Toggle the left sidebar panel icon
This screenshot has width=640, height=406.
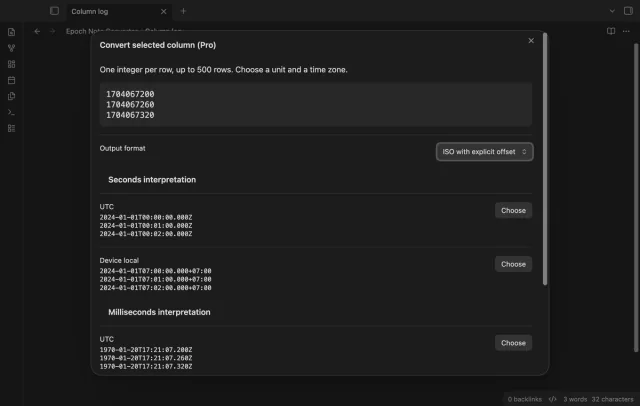coord(54,11)
